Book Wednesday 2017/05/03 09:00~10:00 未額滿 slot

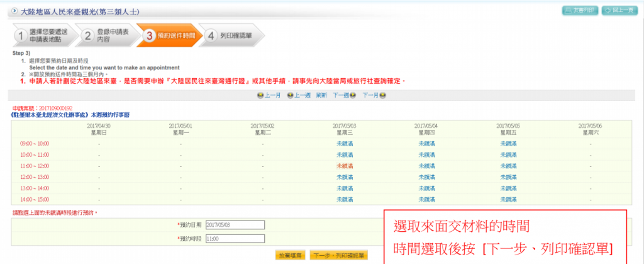click(345, 144)
